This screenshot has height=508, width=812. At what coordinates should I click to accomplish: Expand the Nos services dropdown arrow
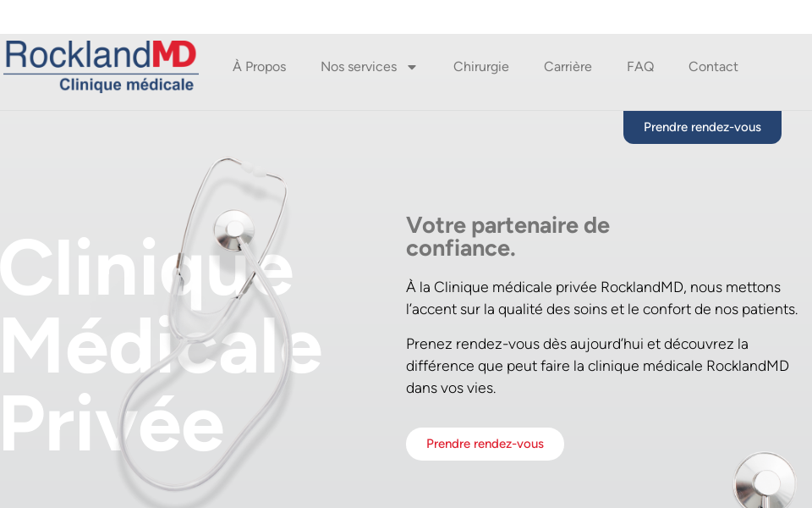coord(412,68)
